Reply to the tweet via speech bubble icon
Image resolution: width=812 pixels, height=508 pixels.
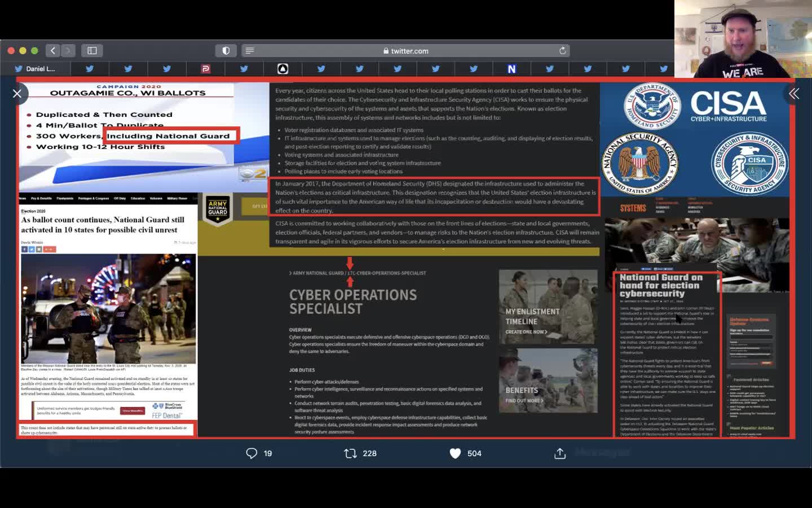(x=251, y=453)
